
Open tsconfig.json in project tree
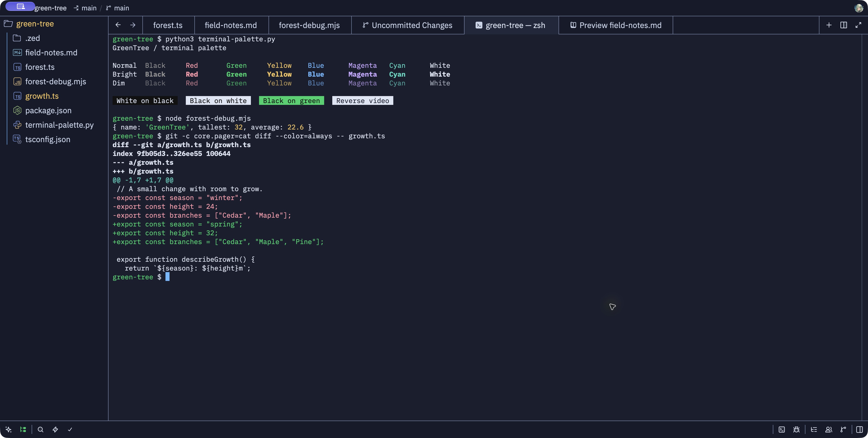click(x=54, y=139)
